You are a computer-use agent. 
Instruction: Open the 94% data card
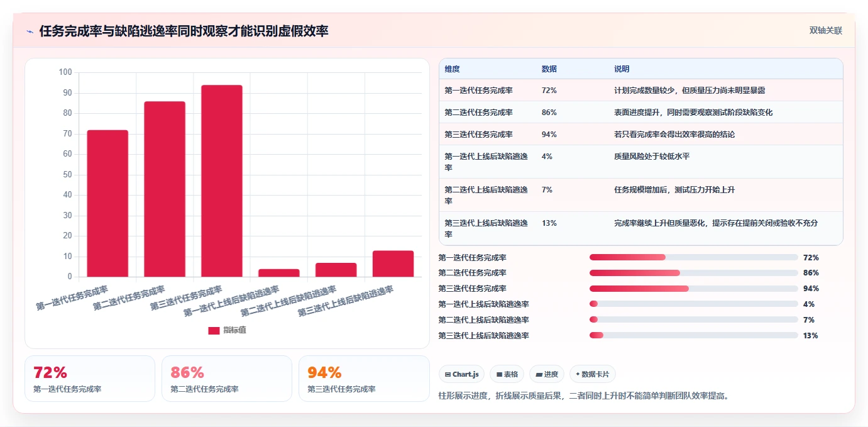(364, 379)
